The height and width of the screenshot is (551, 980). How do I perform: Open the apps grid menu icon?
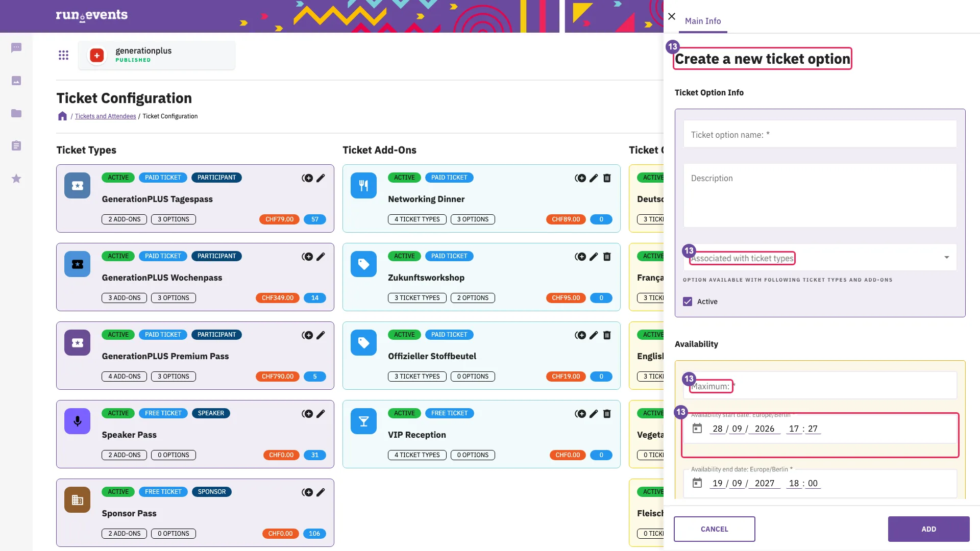(x=63, y=55)
